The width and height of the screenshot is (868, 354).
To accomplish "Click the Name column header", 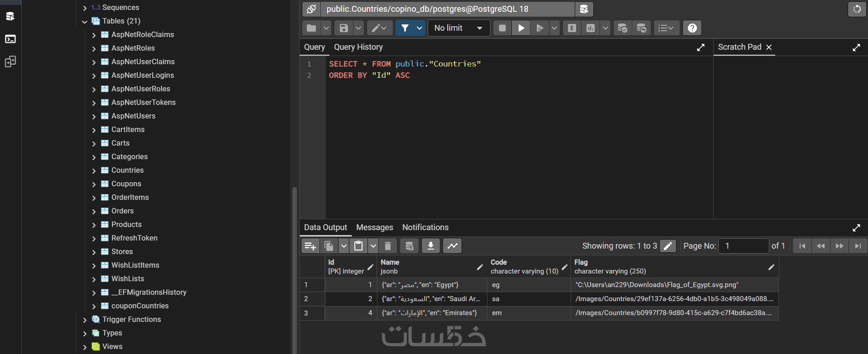I will click(432, 267).
